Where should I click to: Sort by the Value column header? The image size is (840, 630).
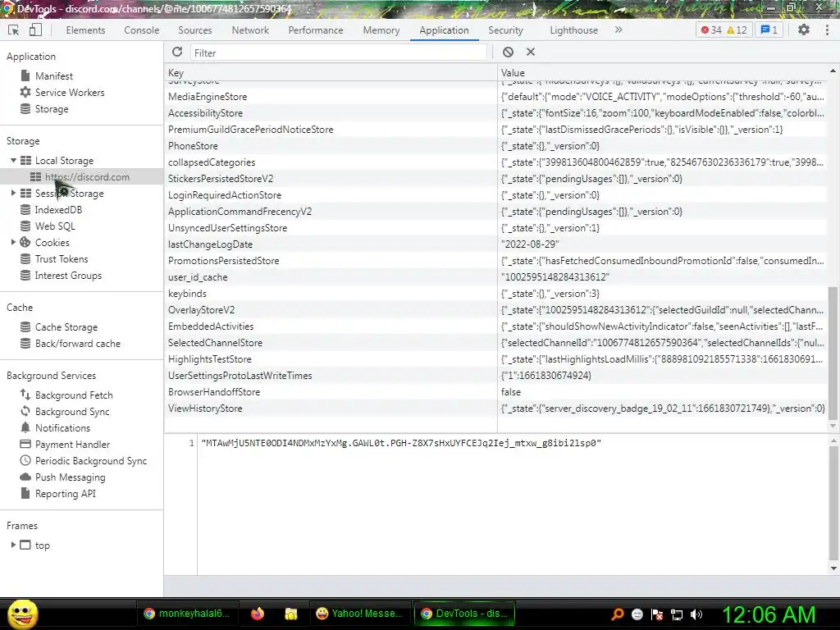click(x=663, y=72)
